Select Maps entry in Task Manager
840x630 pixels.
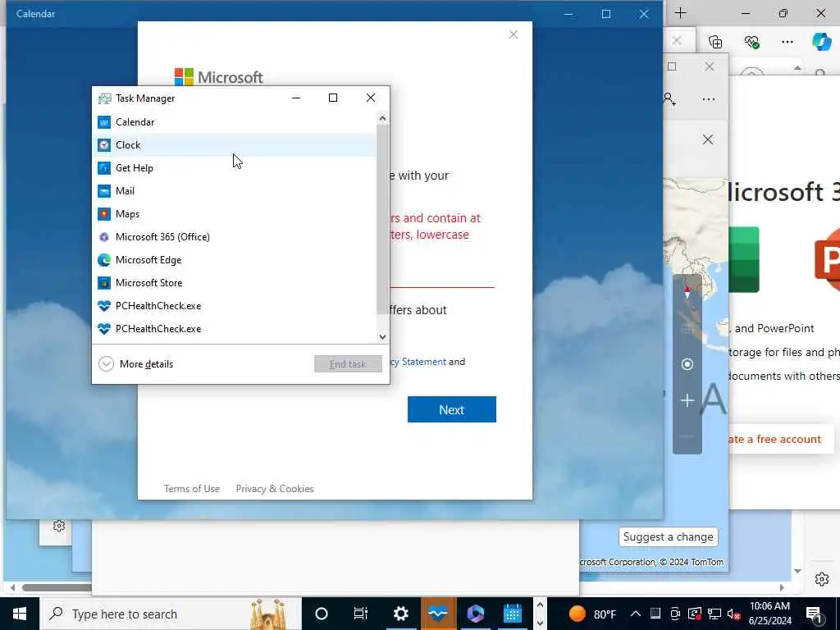click(x=235, y=214)
